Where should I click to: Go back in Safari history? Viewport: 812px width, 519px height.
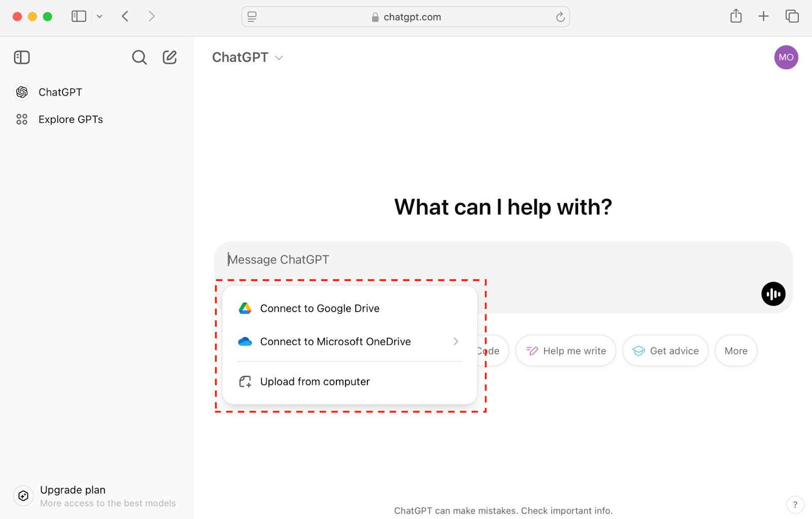click(125, 17)
